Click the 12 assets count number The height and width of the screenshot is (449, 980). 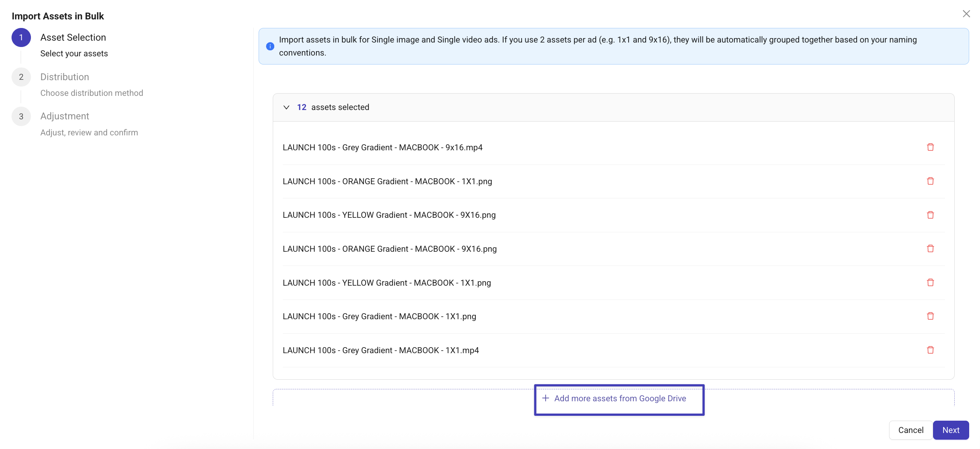(301, 107)
